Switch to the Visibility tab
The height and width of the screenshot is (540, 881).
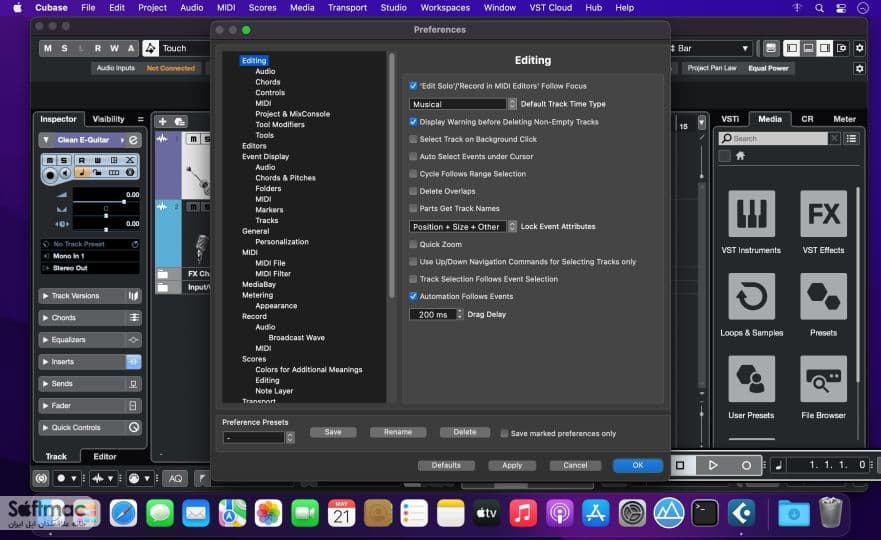click(108, 119)
